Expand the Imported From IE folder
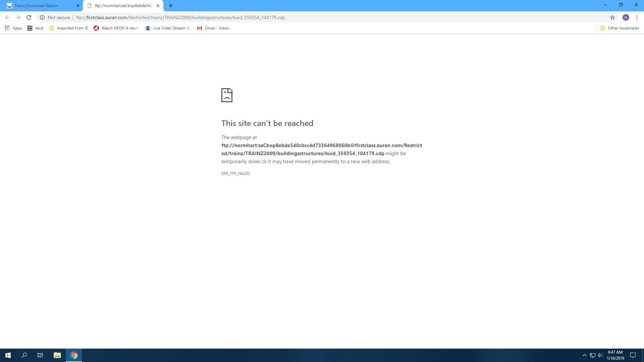The height and width of the screenshot is (362, 644). click(x=69, y=28)
